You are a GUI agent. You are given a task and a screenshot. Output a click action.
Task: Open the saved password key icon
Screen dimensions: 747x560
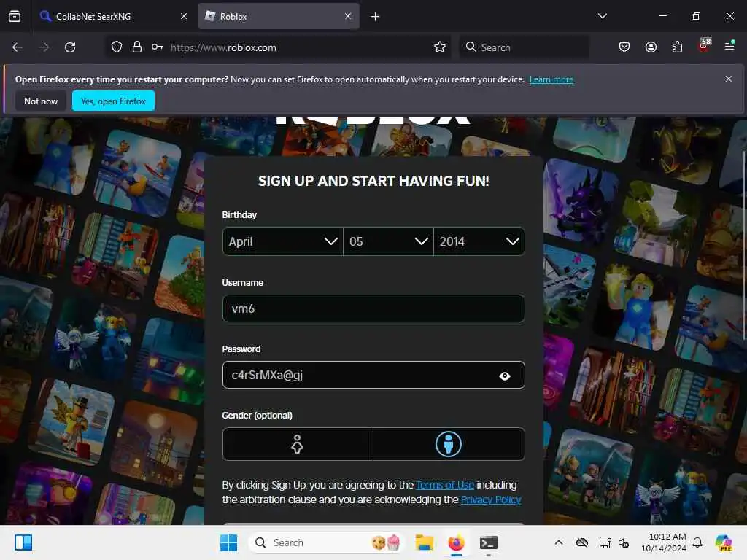click(158, 47)
